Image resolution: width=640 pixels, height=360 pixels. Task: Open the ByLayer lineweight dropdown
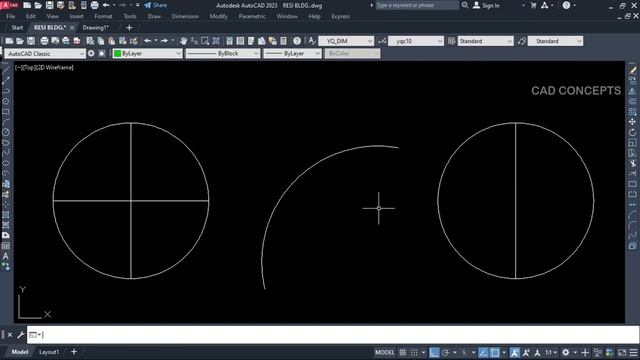click(x=292, y=53)
